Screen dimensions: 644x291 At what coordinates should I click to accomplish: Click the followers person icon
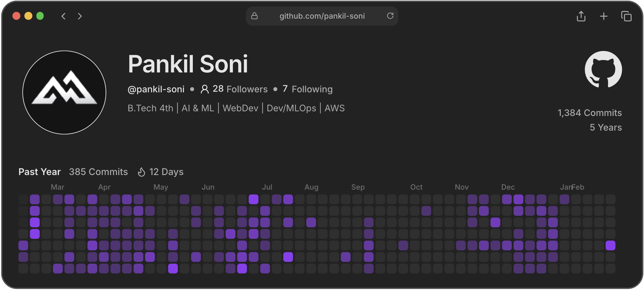[205, 89]
